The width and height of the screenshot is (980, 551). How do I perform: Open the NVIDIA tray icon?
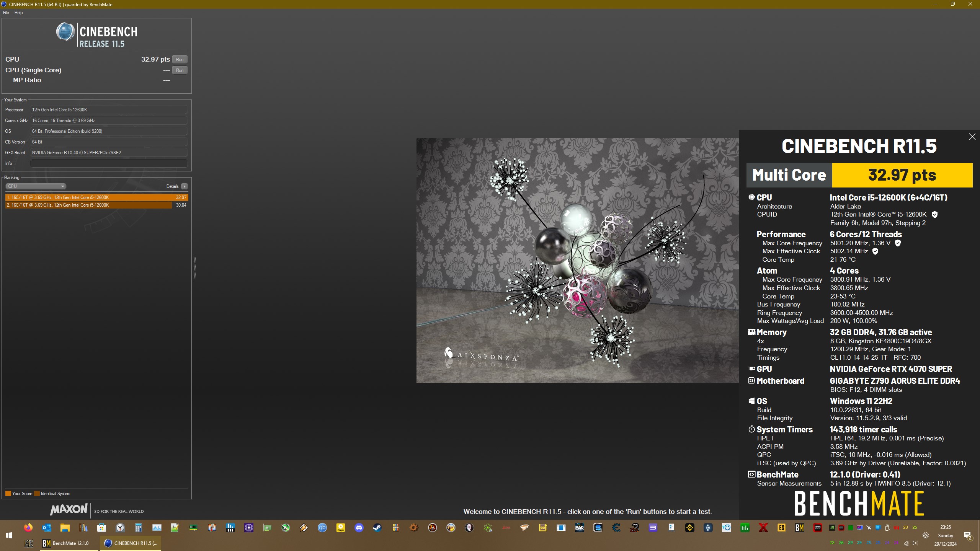(x=832, y=528)
